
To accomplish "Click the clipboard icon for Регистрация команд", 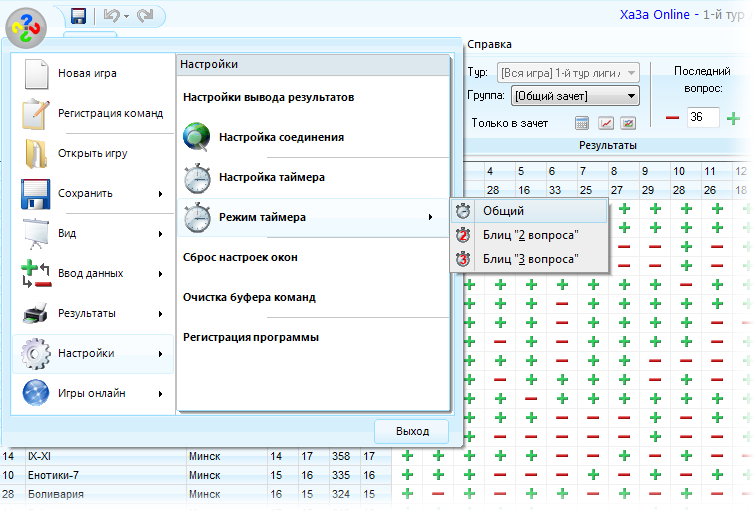I will click(x=36, y=114).
